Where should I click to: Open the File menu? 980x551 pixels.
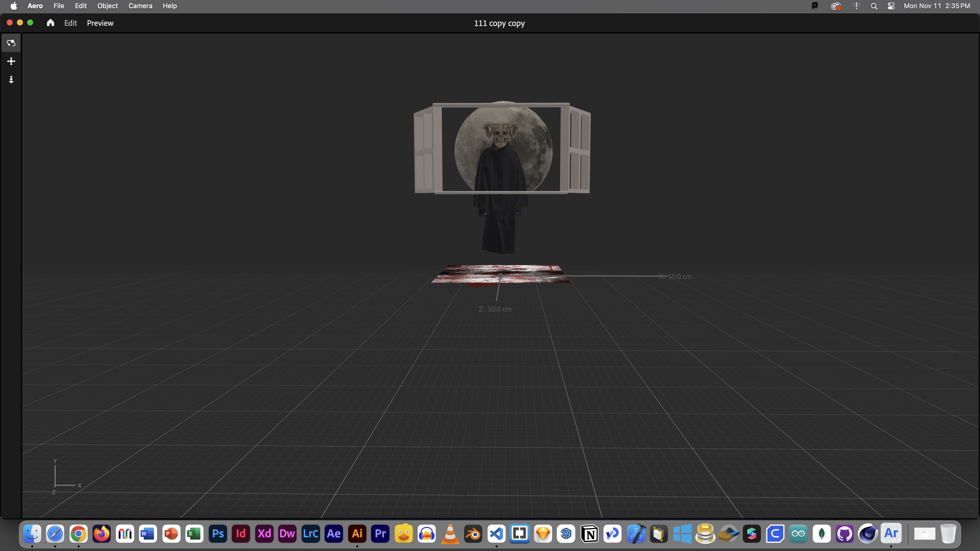[x=59, y=6]
